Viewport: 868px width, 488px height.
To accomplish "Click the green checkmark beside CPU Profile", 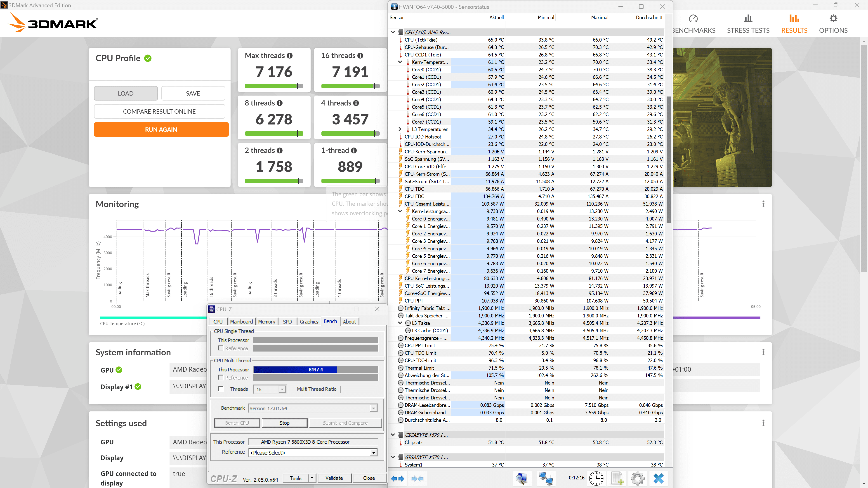I will coord(148,58).
